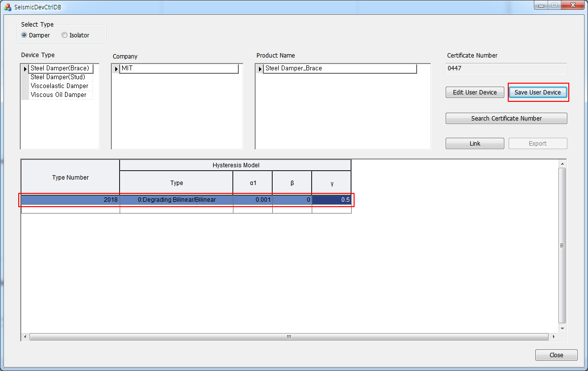Select the α1 cell showing 0.001

[x=252, y=200]
